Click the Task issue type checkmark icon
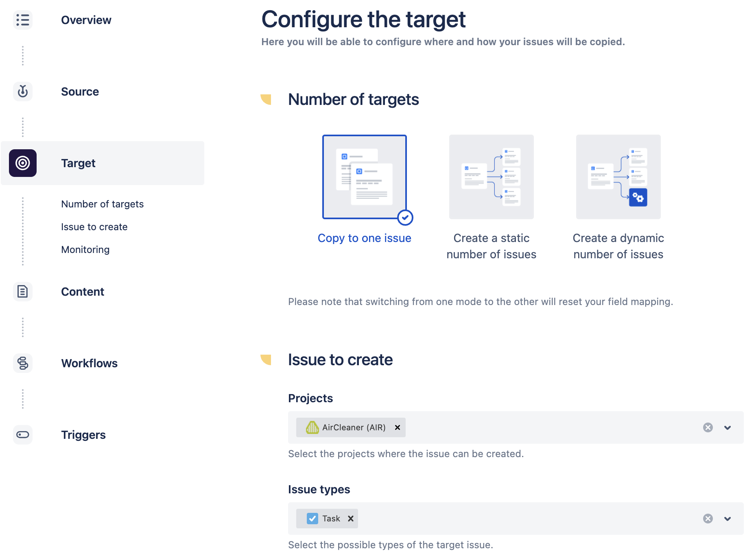The height and width of the screenshot is (558, 756). coord(312,519)
